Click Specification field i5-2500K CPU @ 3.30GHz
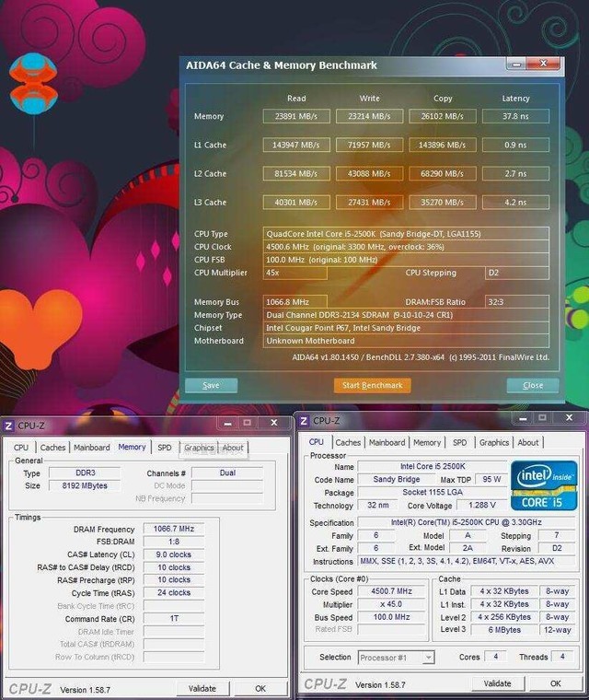The image size is (589, 700). (467, 522)
